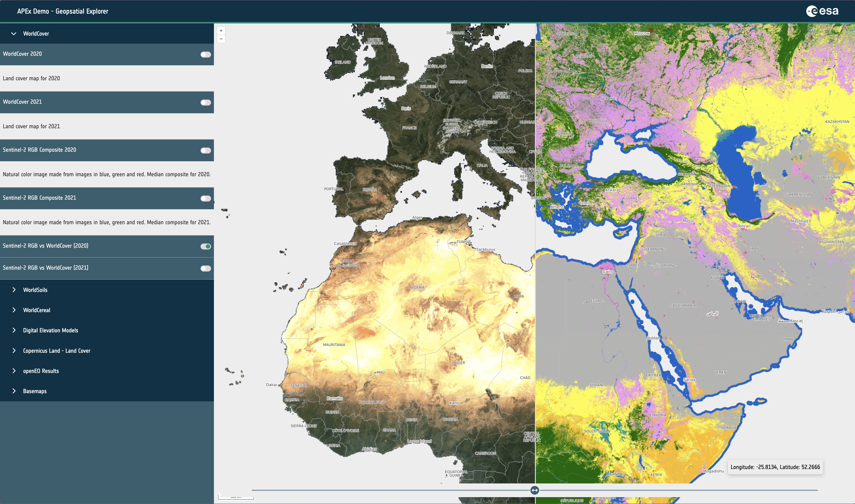855x504 pixels.
Task: Click the Basemaps group title
Action: coord(35,391)
